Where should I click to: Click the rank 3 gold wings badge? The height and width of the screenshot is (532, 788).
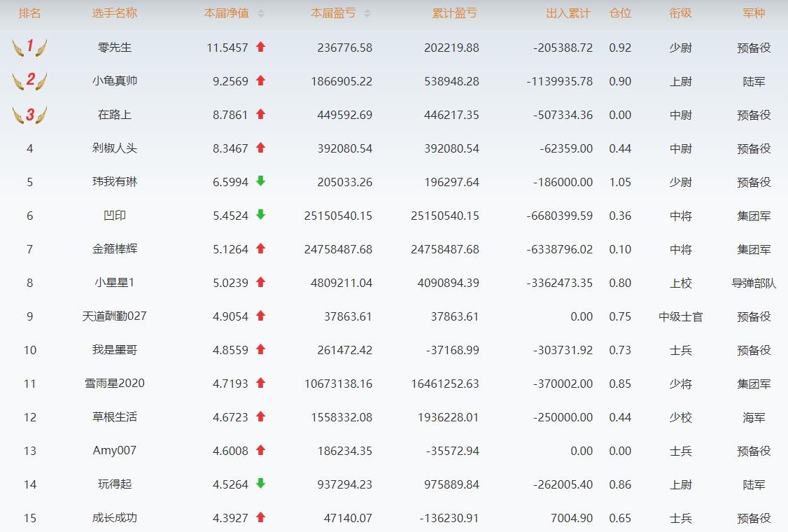tap(29, 115)
